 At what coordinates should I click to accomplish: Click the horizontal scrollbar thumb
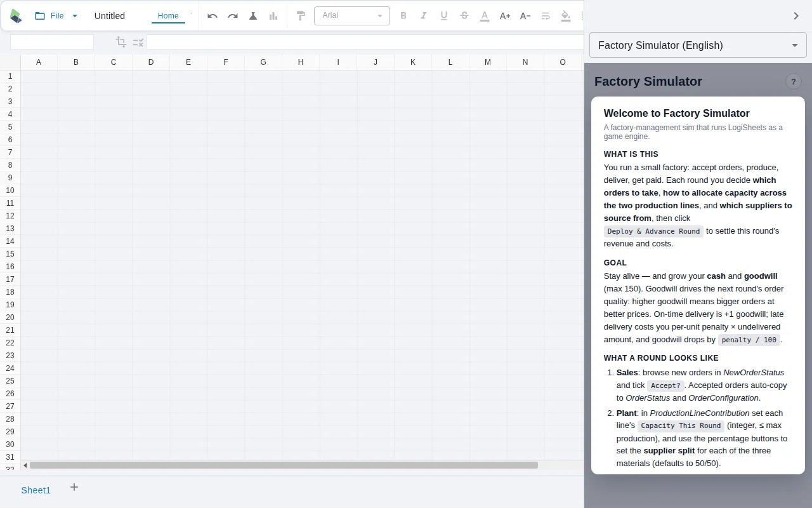pyautogui.click(x=284, y=465)
